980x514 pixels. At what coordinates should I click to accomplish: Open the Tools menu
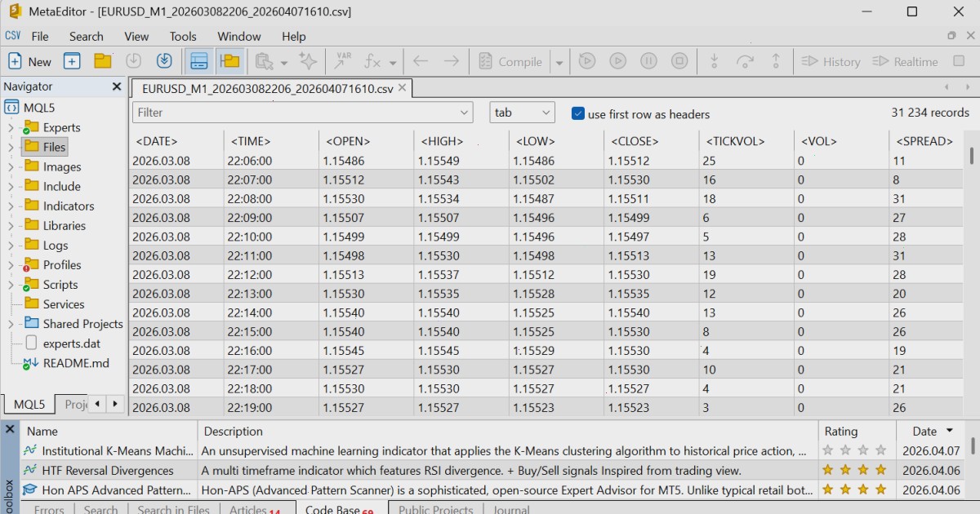pos(183,36)
